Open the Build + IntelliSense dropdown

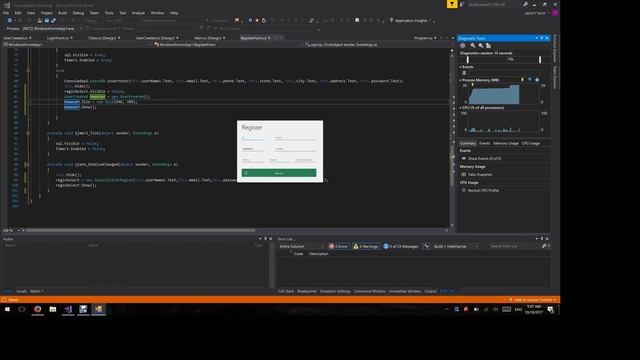456,246
